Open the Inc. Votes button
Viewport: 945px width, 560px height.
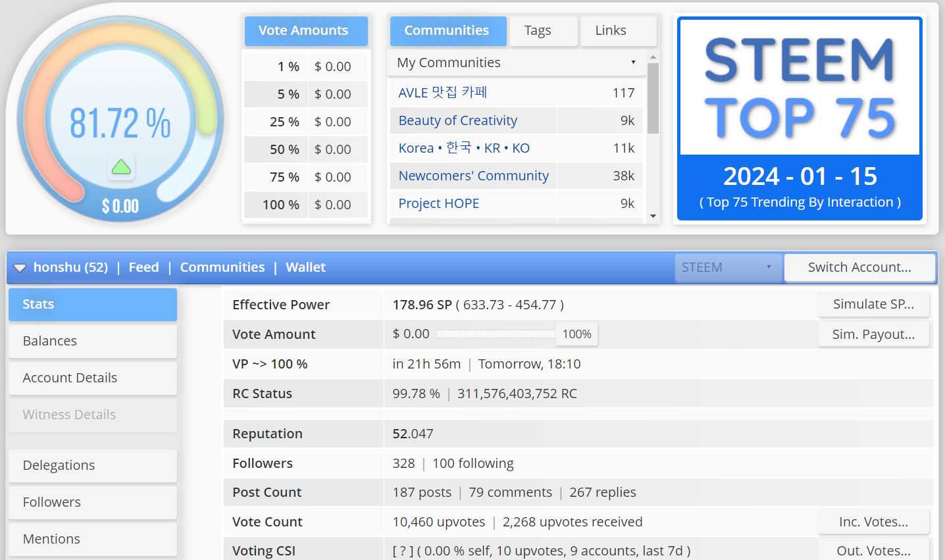coord(873,522)
